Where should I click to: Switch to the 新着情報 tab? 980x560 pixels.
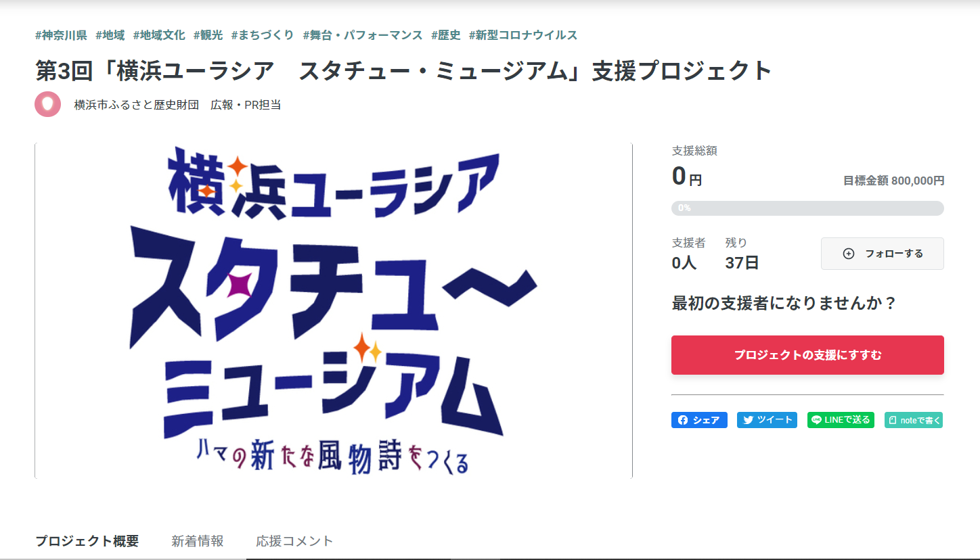pos(197,541)
